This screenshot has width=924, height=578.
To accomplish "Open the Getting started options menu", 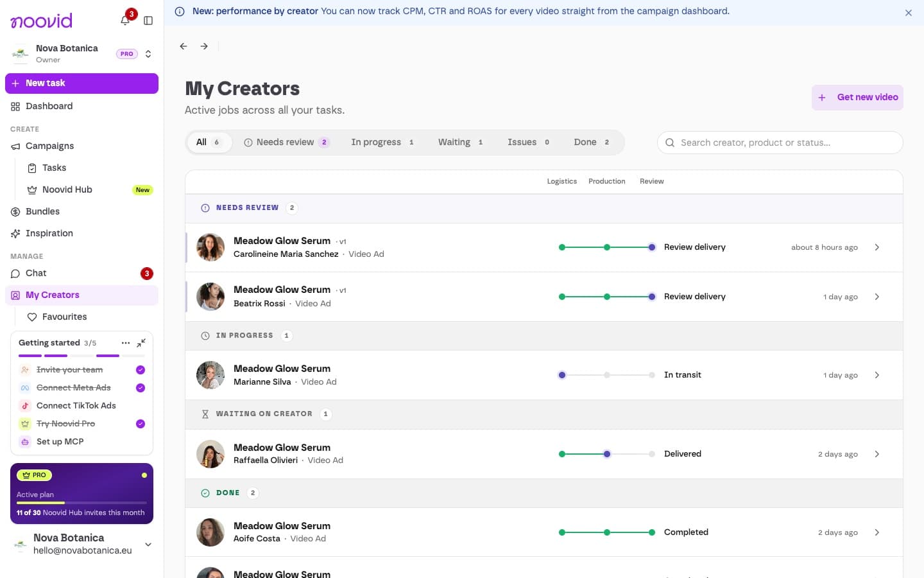I will 126,343.
